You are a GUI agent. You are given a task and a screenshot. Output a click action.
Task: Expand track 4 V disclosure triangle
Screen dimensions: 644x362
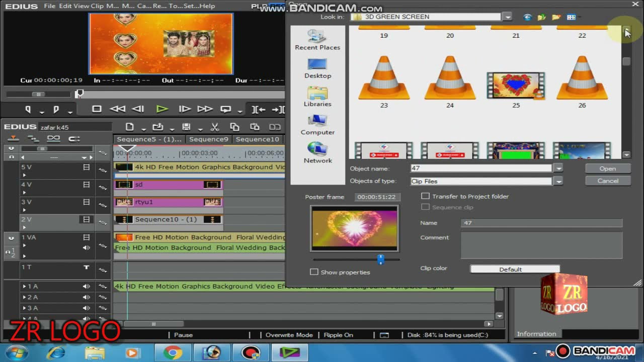pyautogui.click(x=24, y=193)
